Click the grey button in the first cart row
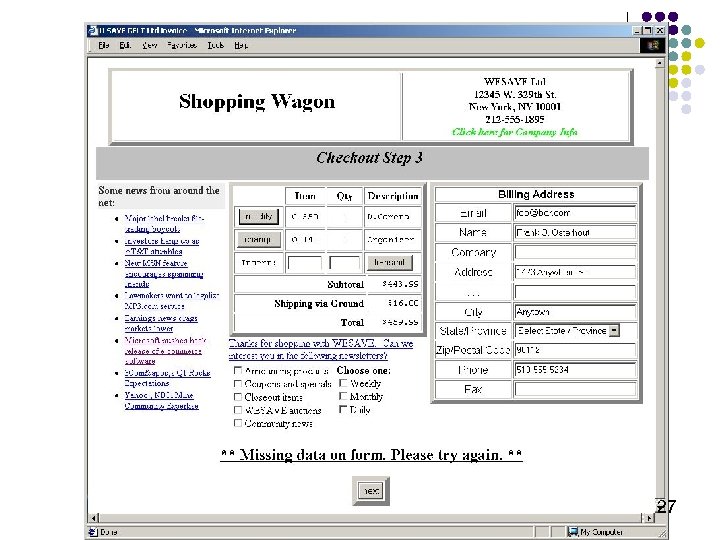This screenshot has width=720, height=540. pyautogui.click(x=259, y=216)
